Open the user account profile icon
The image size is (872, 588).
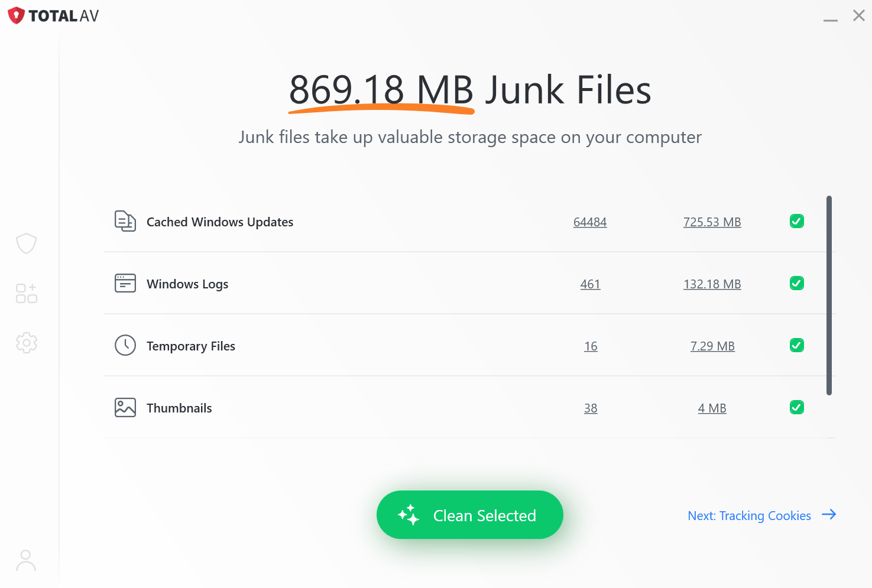pos(25,561)
